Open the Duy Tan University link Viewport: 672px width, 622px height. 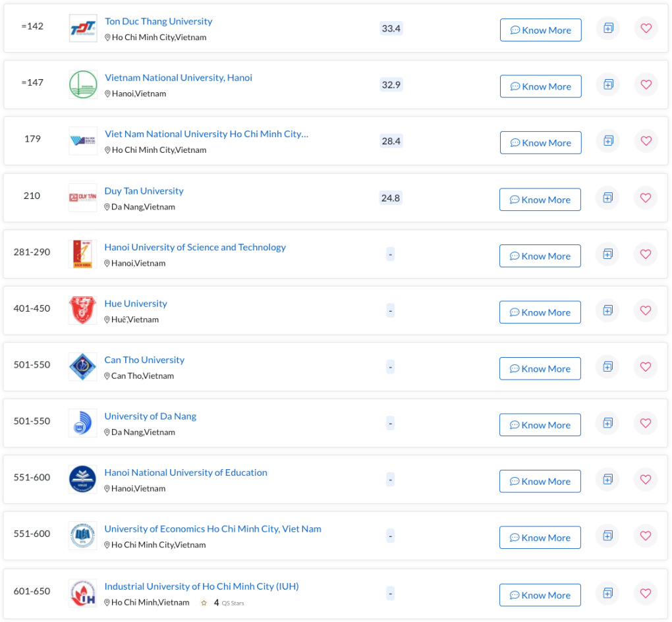tap(144, 191)
